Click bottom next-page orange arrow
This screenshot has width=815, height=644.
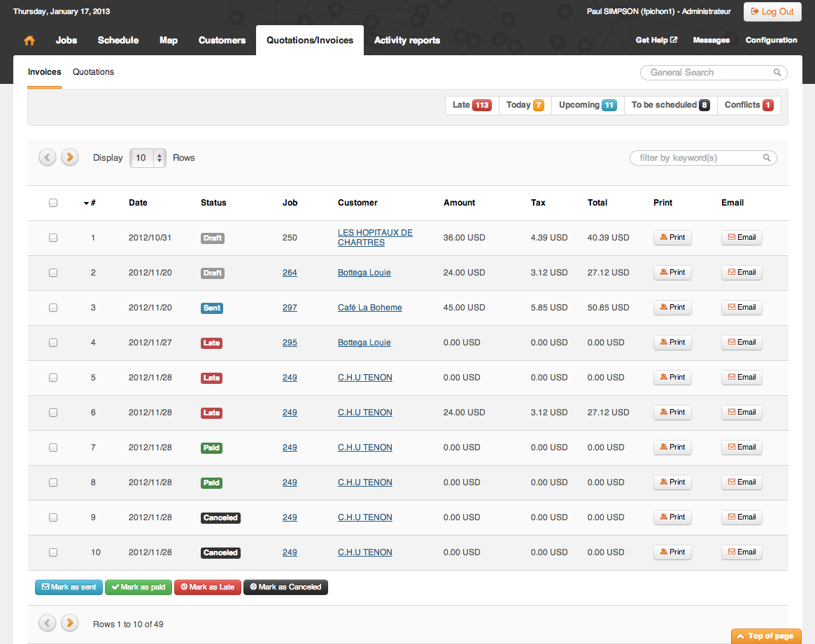point(70,623)
